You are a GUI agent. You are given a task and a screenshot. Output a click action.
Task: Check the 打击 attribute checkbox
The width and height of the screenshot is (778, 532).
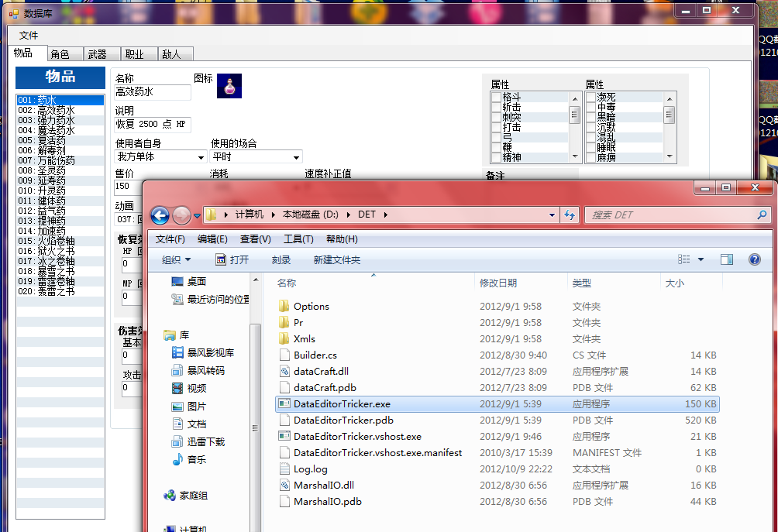pos(496,128)
